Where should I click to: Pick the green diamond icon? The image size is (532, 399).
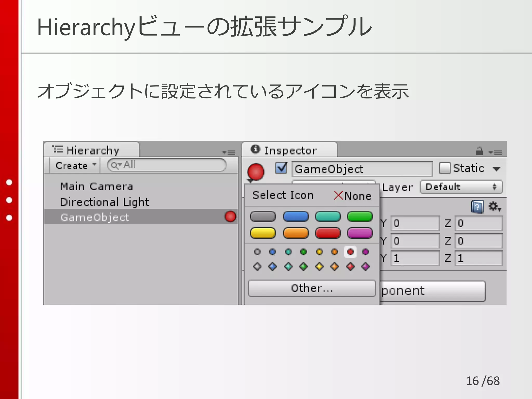[304, 266]
